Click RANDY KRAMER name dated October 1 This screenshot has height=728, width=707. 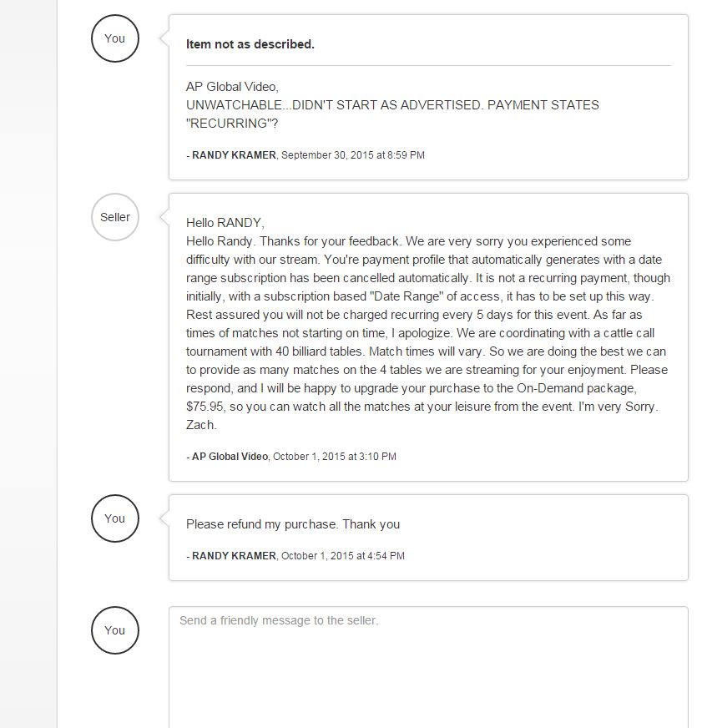pyautogui.click(x=234, y=556)
